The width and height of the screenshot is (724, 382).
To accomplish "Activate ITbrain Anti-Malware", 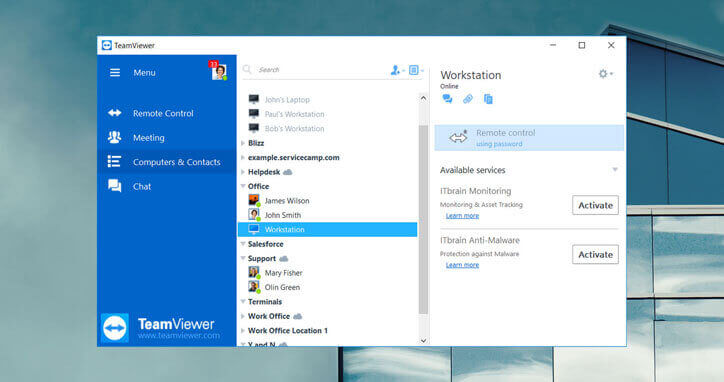I will 595,255.
